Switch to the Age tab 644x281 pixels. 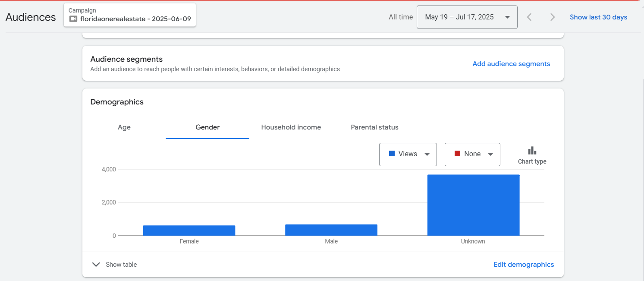tap(124, 127)
